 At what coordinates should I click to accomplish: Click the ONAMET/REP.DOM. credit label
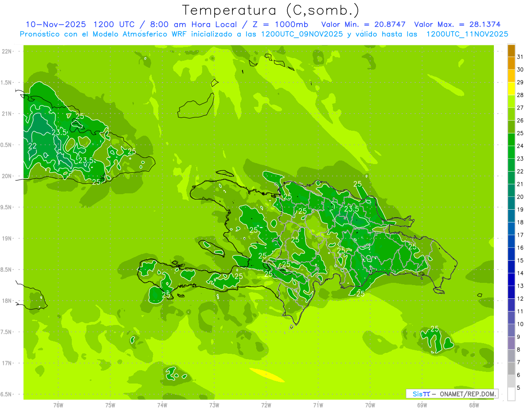pos(468,394)
